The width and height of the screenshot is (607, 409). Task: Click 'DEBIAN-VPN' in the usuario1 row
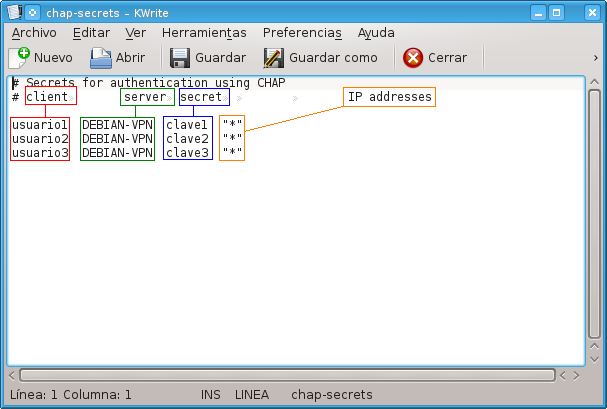pyautogui.click(x=117, y=125)
